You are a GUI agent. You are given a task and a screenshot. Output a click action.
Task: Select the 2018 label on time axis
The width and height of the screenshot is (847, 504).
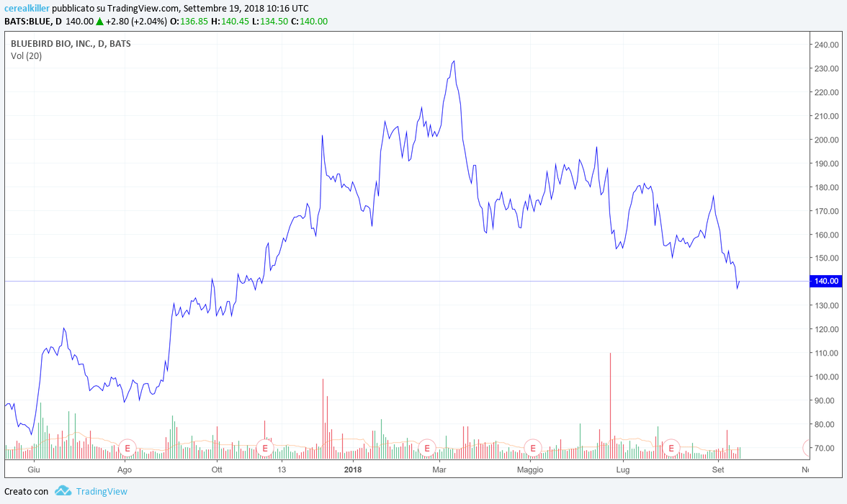click(353, 470)
